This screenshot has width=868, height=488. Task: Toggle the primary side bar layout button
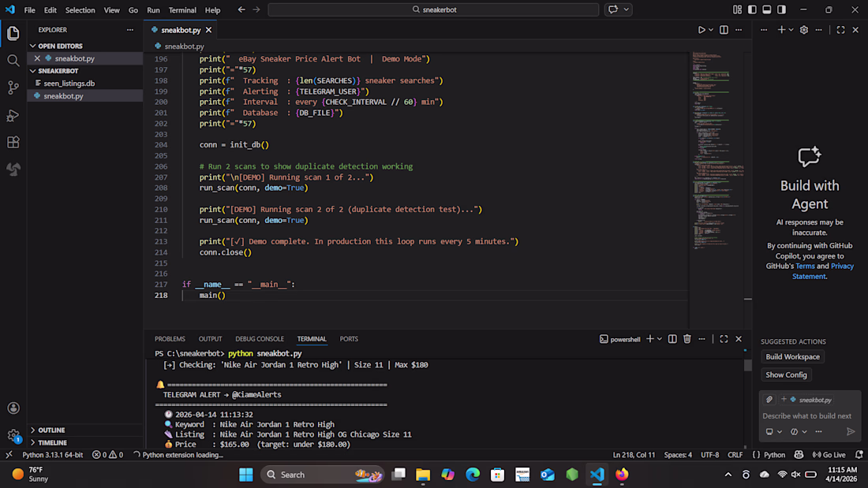[x=751, y=9]
